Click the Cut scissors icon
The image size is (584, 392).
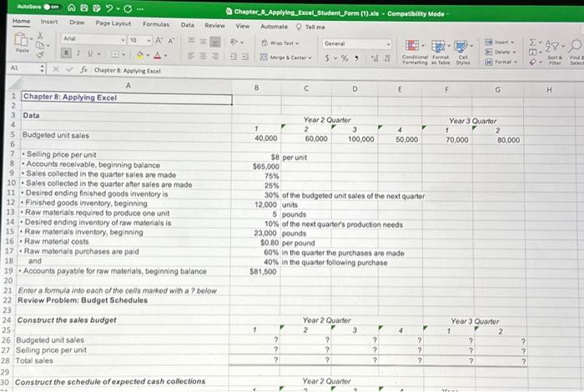[40, 36]
